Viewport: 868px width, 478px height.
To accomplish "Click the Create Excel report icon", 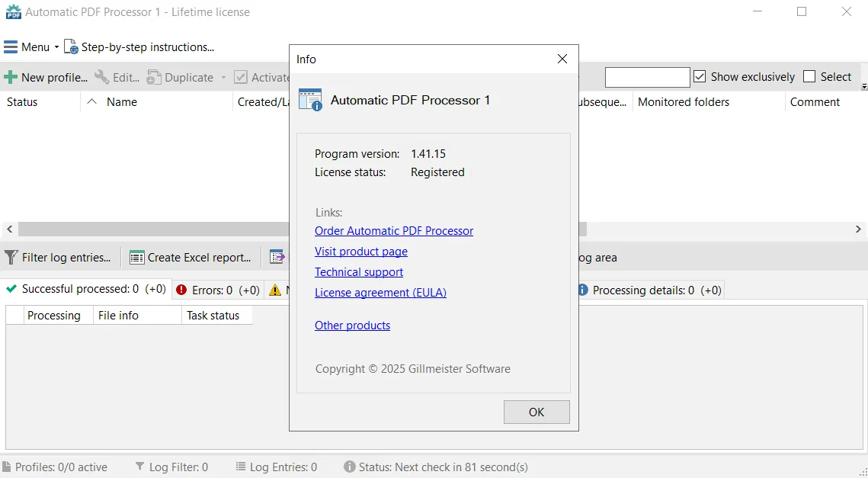I will [x=136, y=257].
